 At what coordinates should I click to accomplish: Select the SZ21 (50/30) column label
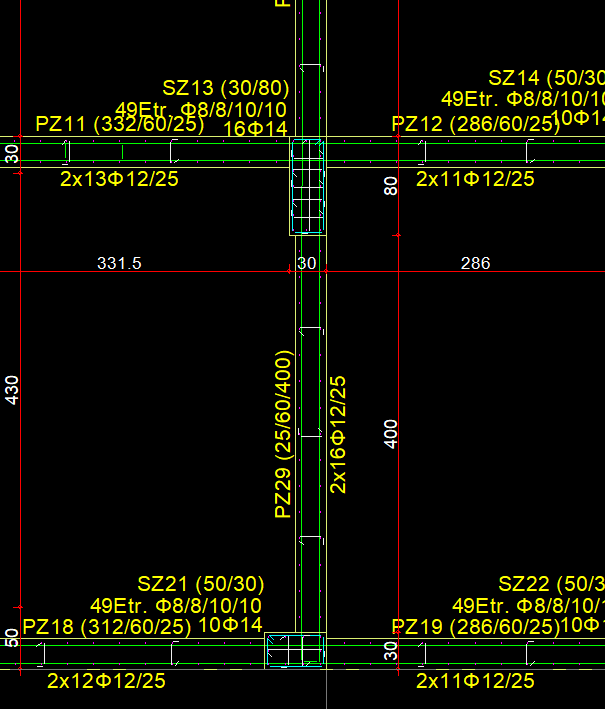pyautogui.click(x=199, y=584)
